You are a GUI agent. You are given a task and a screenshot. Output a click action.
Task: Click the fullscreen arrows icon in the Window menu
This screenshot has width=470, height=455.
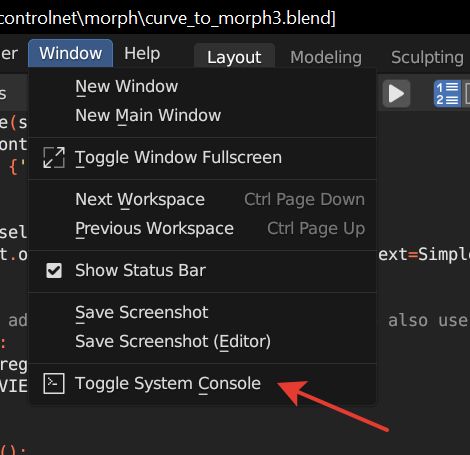coord(54,158)
